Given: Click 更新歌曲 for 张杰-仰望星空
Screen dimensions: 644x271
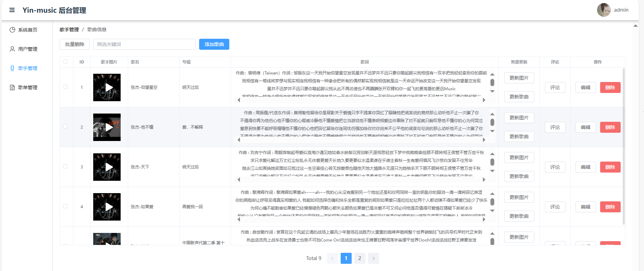Looking at the screenshot, I should coord(519,97).
